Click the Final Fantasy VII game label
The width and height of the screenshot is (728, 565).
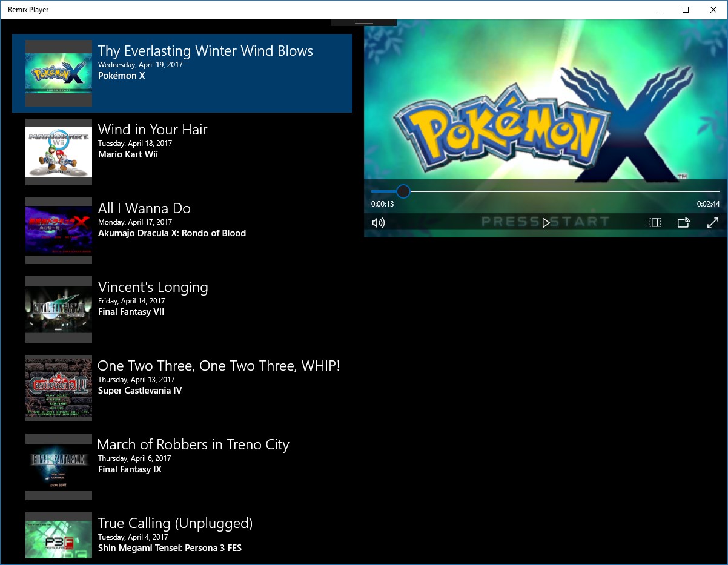131,312
